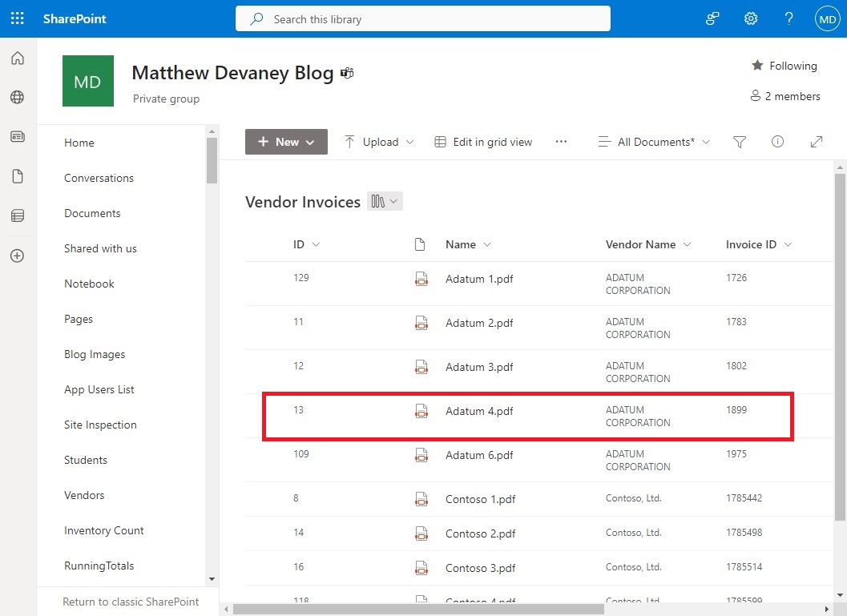Open the SharePoint app launcher waffle icon
The height and width of the screenshot is (616, 847).
[17, 18]
